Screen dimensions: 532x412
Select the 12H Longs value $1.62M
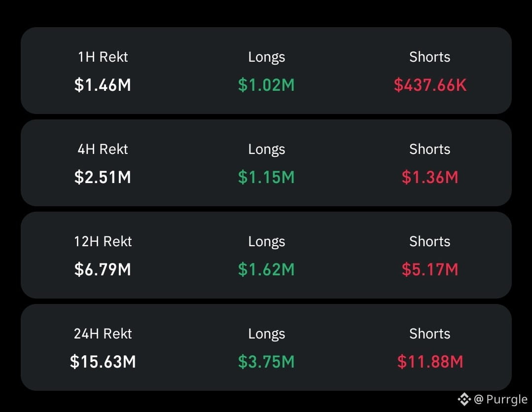tap(266, 270)
